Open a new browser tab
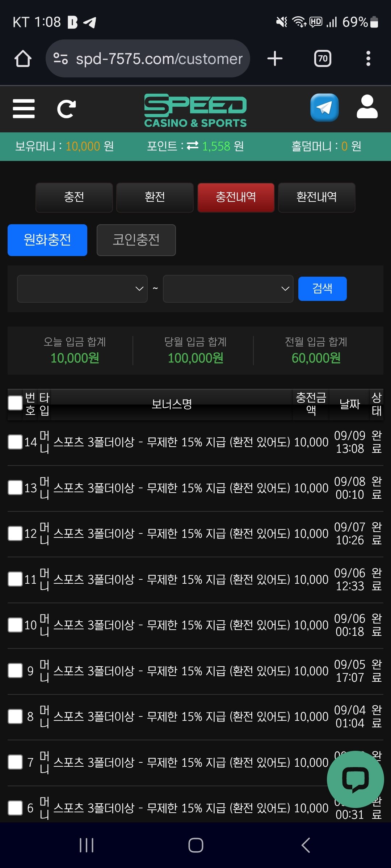The height and width of the screenshot is (868, 391). pos(275,59)
